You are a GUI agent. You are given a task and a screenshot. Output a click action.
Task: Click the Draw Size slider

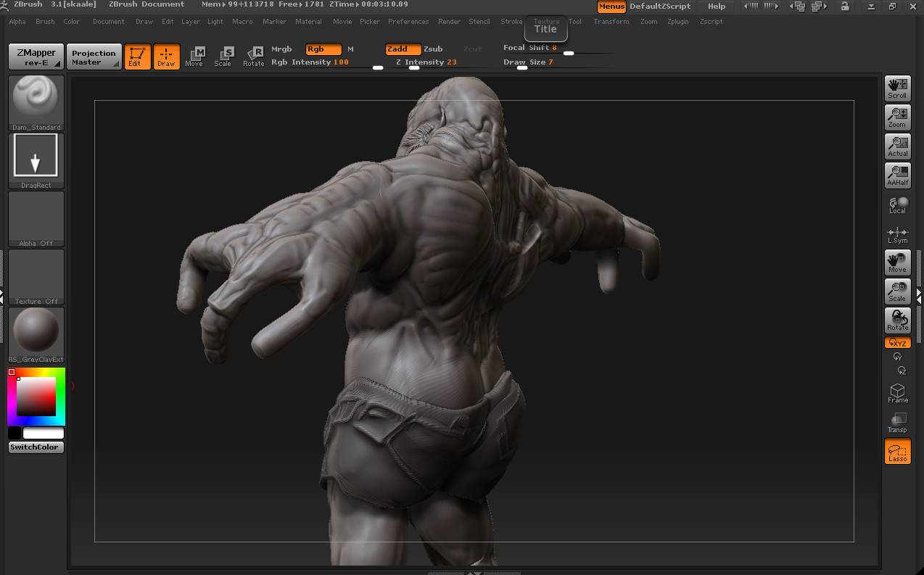click(558, 63)
